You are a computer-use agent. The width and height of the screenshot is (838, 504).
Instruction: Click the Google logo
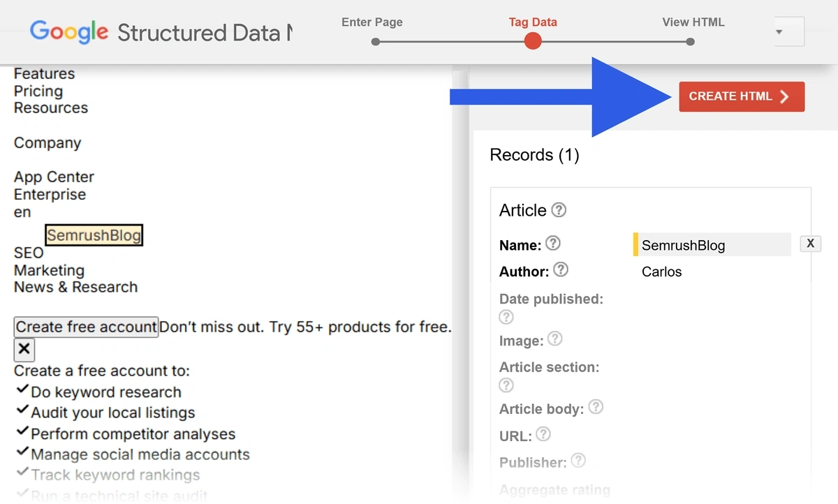tap(69, 32)
